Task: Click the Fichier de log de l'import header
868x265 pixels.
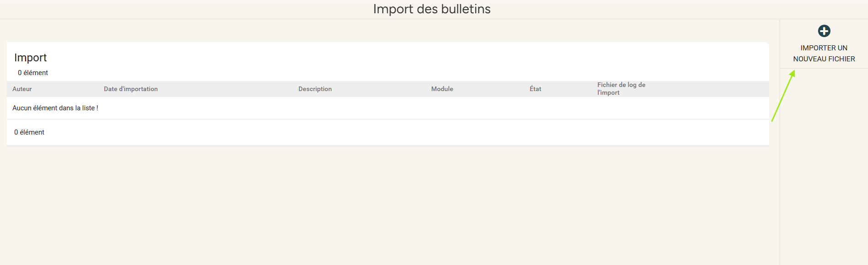Action: 621,89
